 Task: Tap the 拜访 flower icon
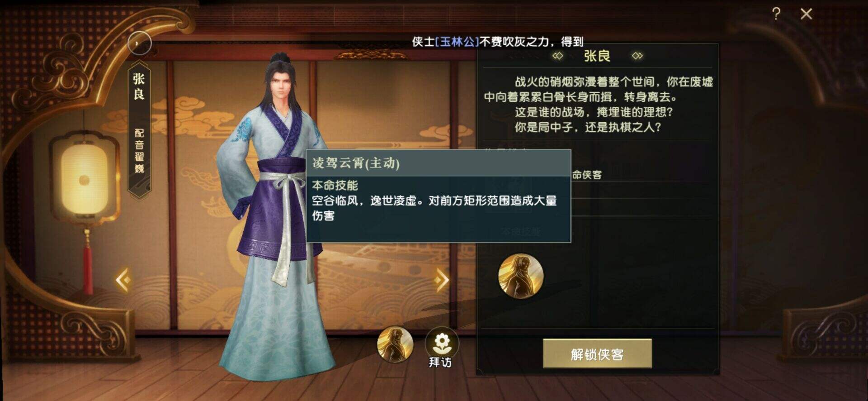point(441,343)
